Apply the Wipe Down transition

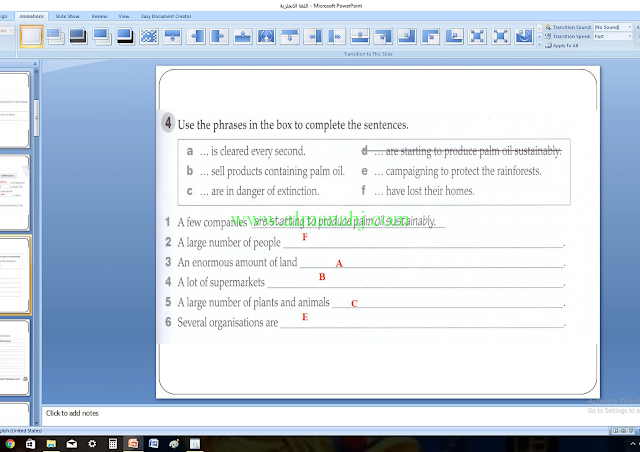[172, 36]
